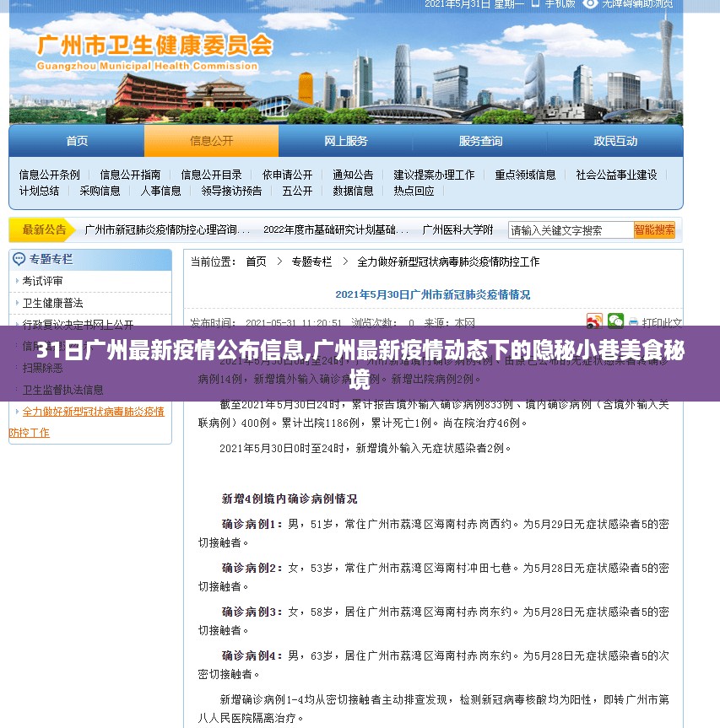Screen dimensions: 720x728
Task: Open the 信息公开指南 submenu link
Action: (130, 175)
